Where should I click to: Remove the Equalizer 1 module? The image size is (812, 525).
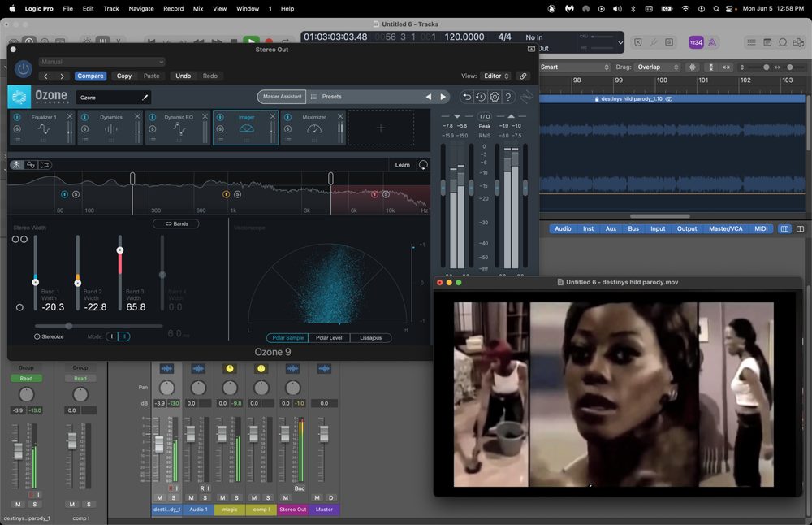click(x=70, y=117)
